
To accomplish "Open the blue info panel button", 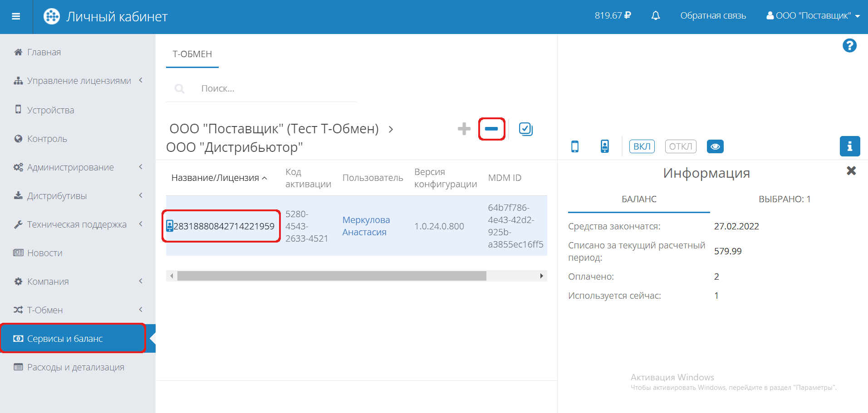I will pyautogui.click(x=850, y=146).
